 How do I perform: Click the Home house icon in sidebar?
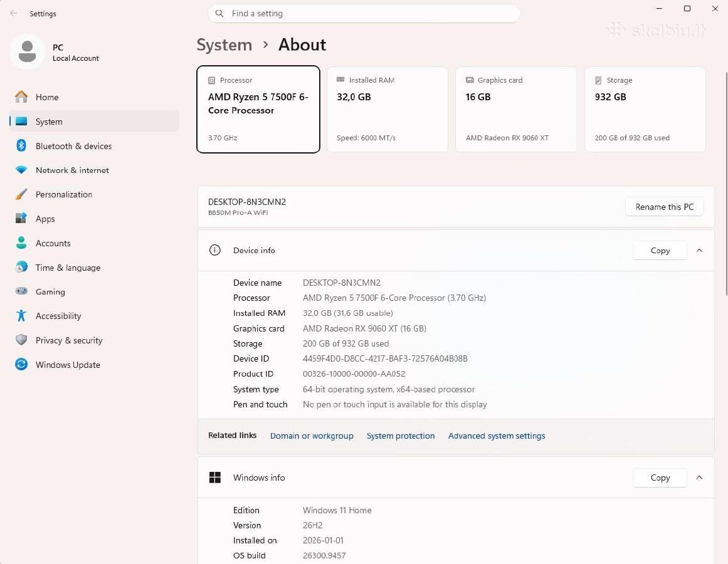tap(21, 97)
